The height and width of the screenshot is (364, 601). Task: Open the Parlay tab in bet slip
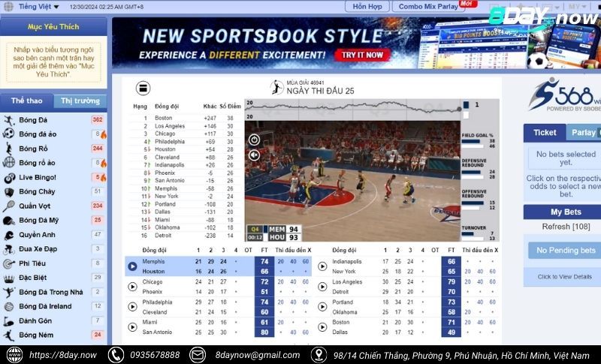click(584, 133)
